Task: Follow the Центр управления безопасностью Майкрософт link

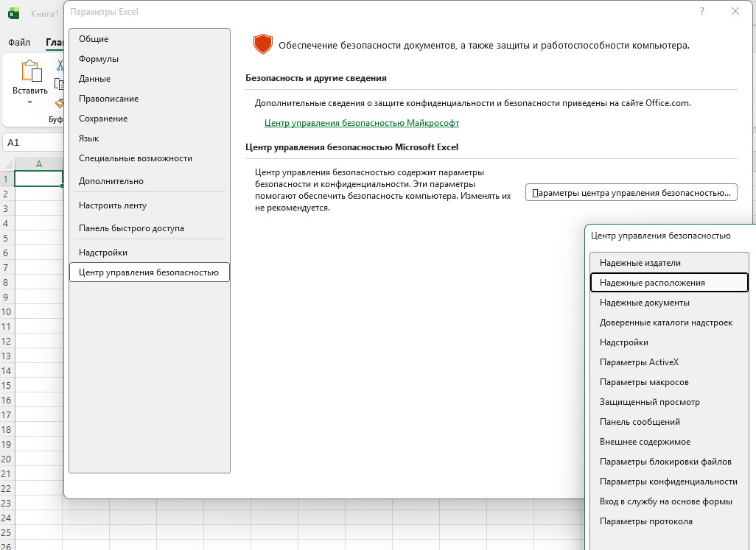Action: [362, 123]
